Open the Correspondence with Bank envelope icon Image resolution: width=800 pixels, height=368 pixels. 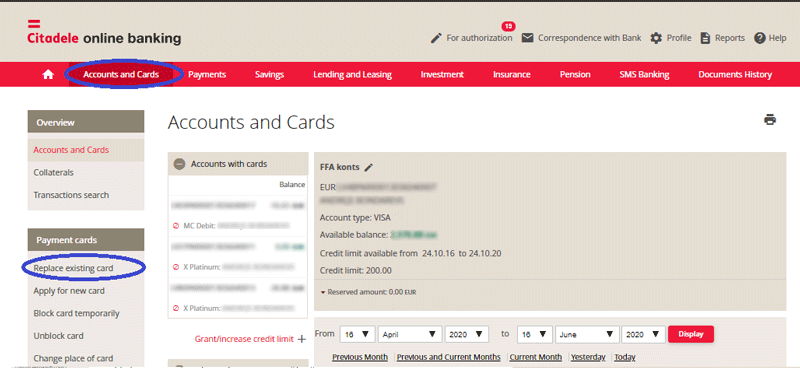[x=528, y=38]
